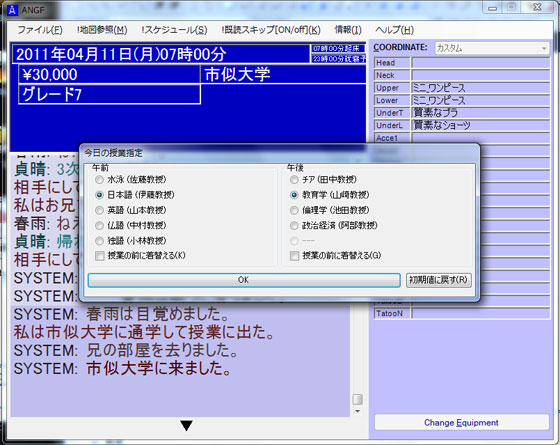
Task: Open the COORDINATE カスタム dropdown
Action: (x=492, y=48)
